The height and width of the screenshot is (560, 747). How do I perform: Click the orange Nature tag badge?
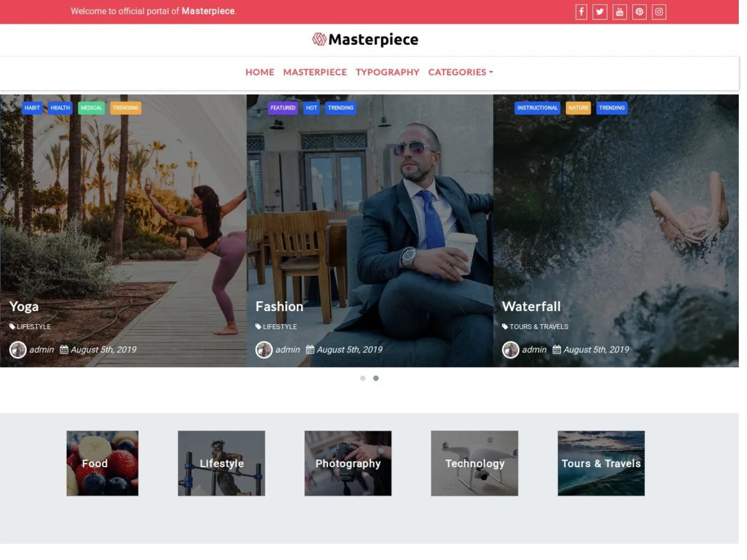(x=578, y=108)
